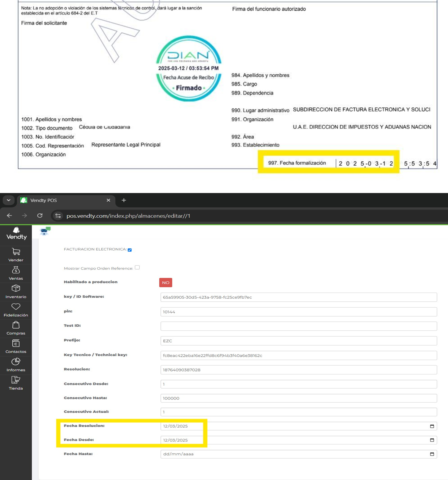Open Informes pie chart icon

(x=16, y=362)
